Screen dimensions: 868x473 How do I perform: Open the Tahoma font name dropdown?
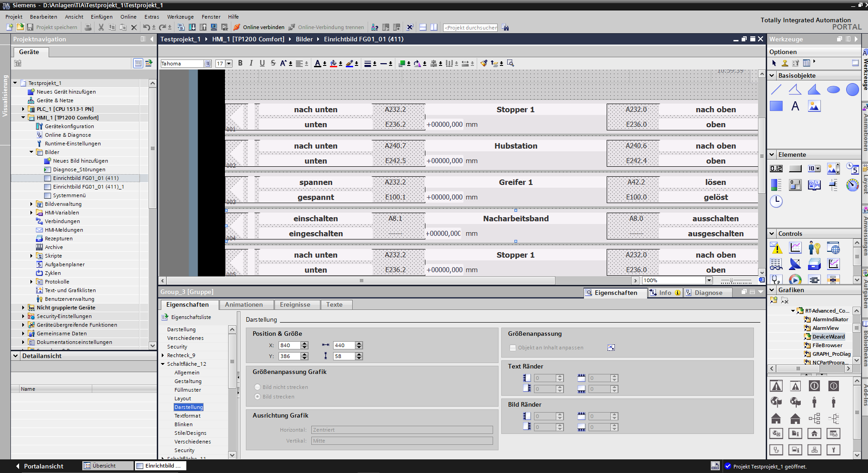coord(208,64)
